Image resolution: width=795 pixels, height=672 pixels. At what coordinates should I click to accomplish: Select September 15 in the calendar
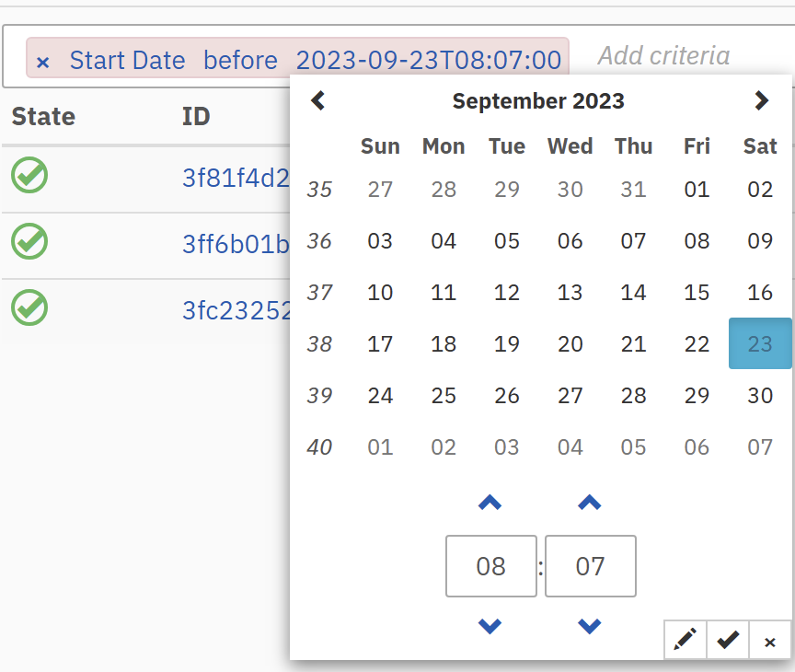coord(697,293)
